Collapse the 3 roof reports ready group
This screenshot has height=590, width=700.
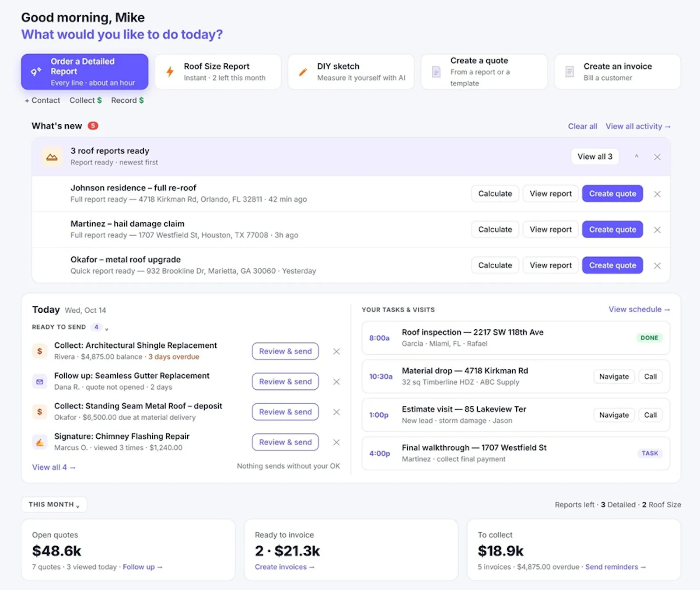(x=637, y=157)
